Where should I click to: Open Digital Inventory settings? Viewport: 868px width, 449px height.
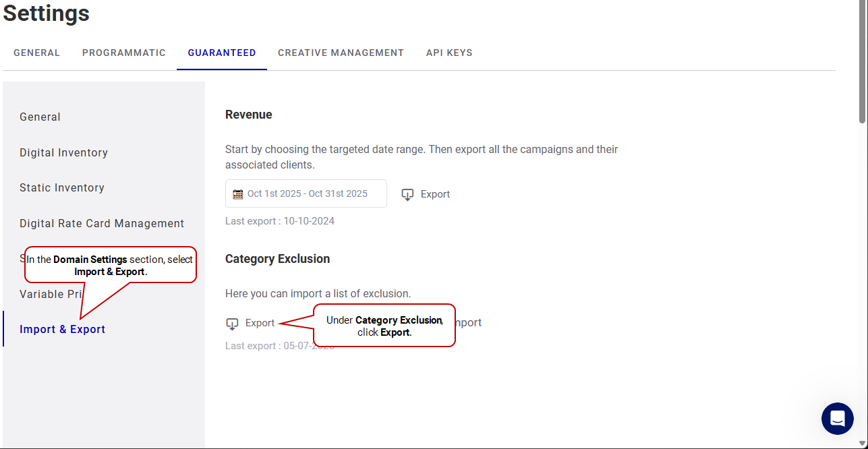(x=63, y=153)
